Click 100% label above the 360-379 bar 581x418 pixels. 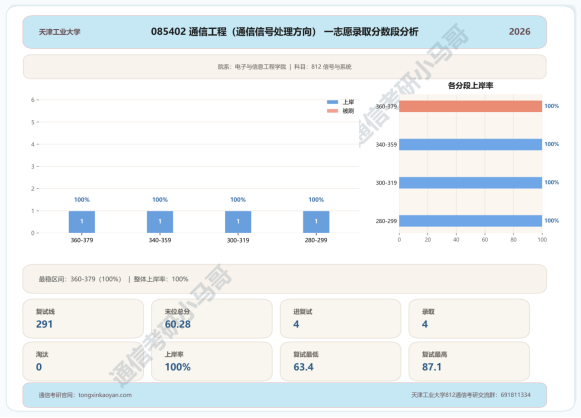pos(82,200)
